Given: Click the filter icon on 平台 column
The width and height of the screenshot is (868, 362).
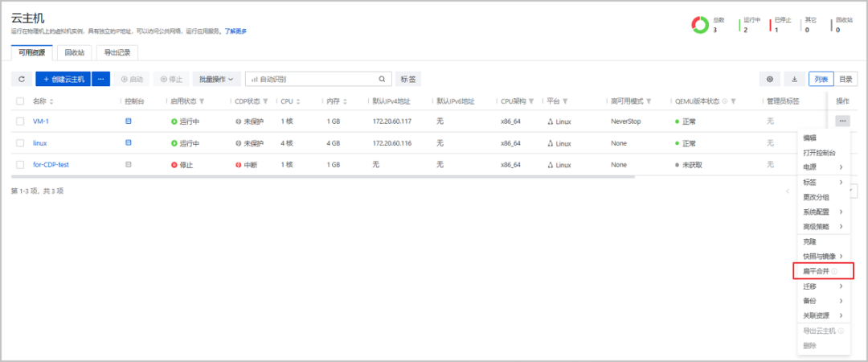Looking at the screenshot, I should pyautogui.click(x=566, y=101).
